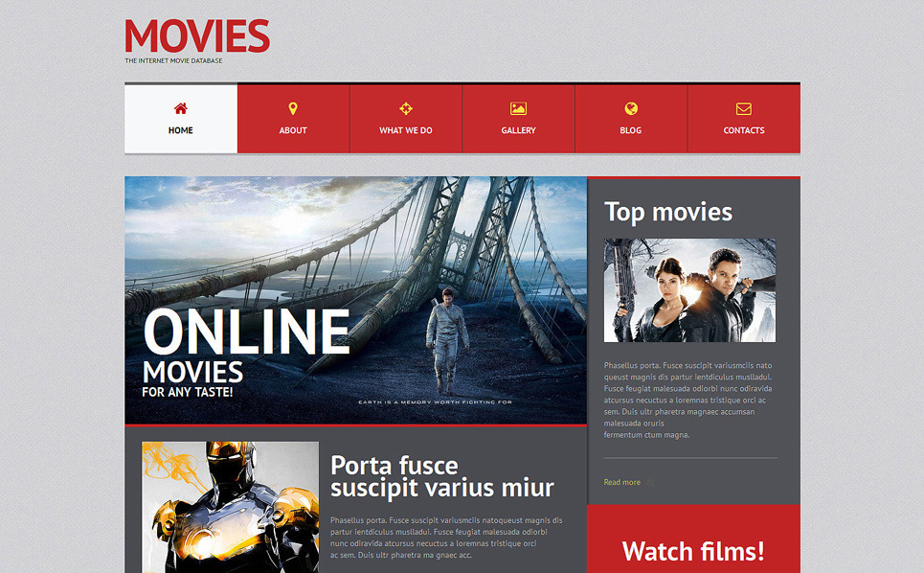Open the HOME navigation tab
Screen dimensions: 924x573
point(180,130)
